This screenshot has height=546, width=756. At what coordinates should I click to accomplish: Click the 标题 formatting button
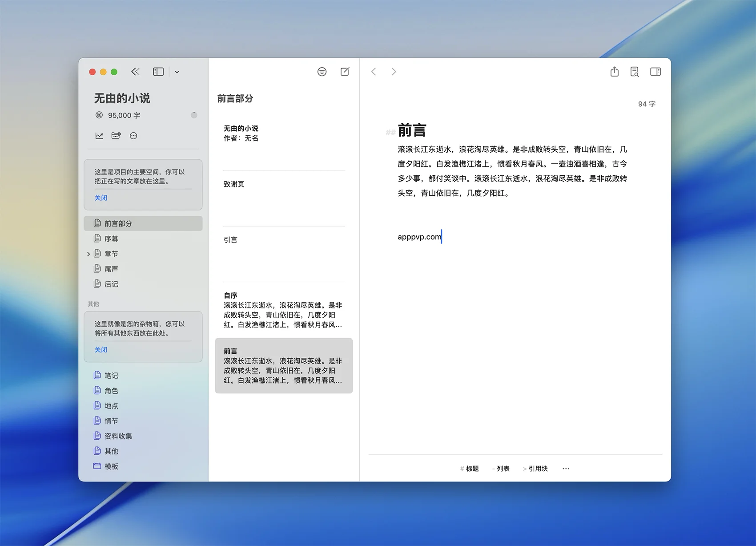click(x=470, y=469)
